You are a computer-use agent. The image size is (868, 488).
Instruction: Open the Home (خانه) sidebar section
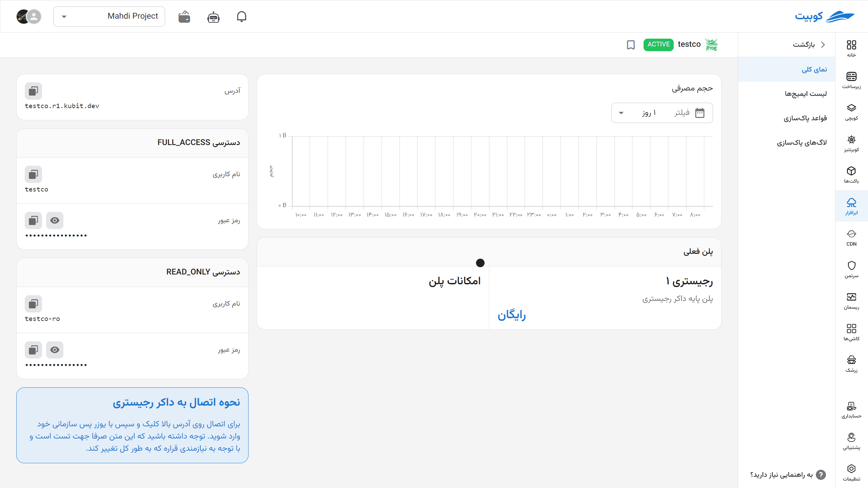coord(851,48)
